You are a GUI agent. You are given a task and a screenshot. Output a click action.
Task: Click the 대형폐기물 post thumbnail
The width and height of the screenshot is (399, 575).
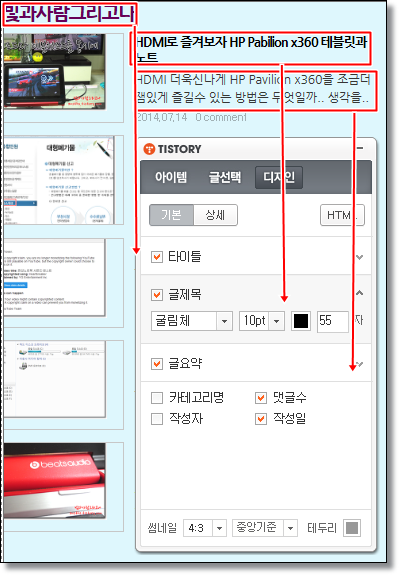tap(59, 180)
